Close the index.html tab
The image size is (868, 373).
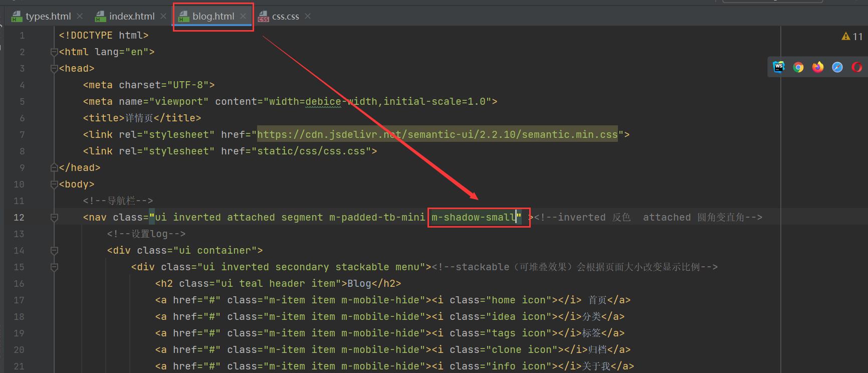[163, 17]
